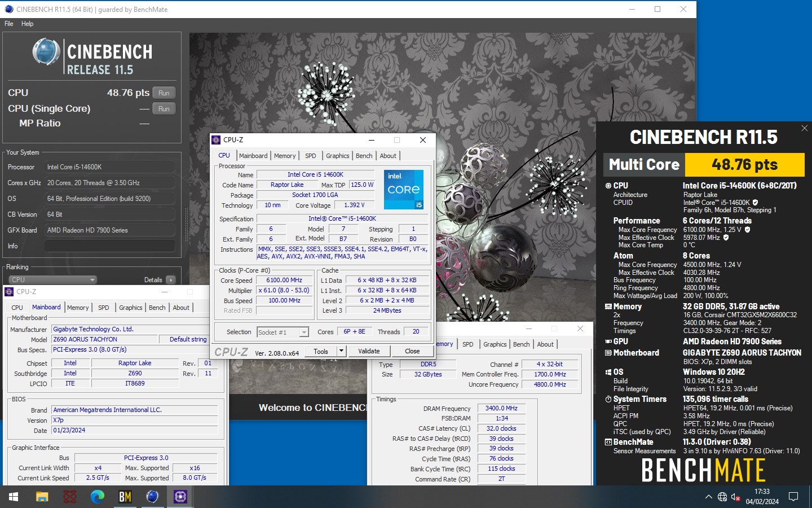812x508 pixels.
Task: Click Max Core Frequency verified checkmark
Action: (747, 230)
